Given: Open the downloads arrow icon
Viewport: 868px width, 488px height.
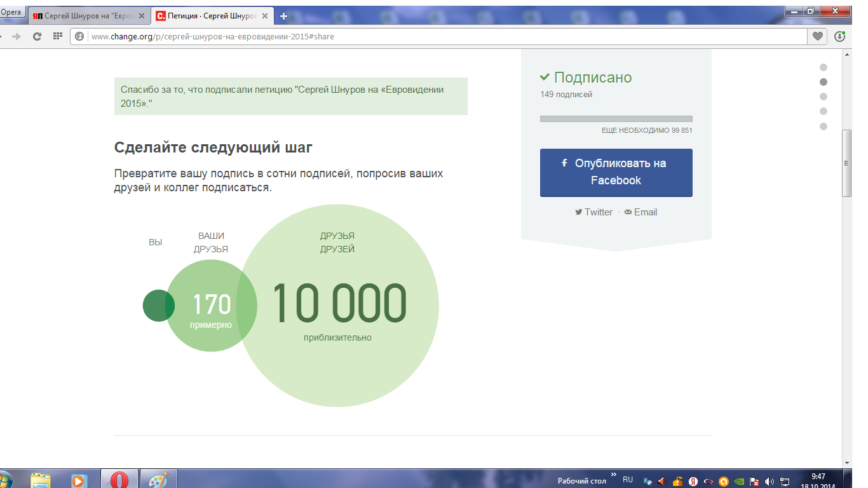Looking at the screenshot, I should (839, 37).
